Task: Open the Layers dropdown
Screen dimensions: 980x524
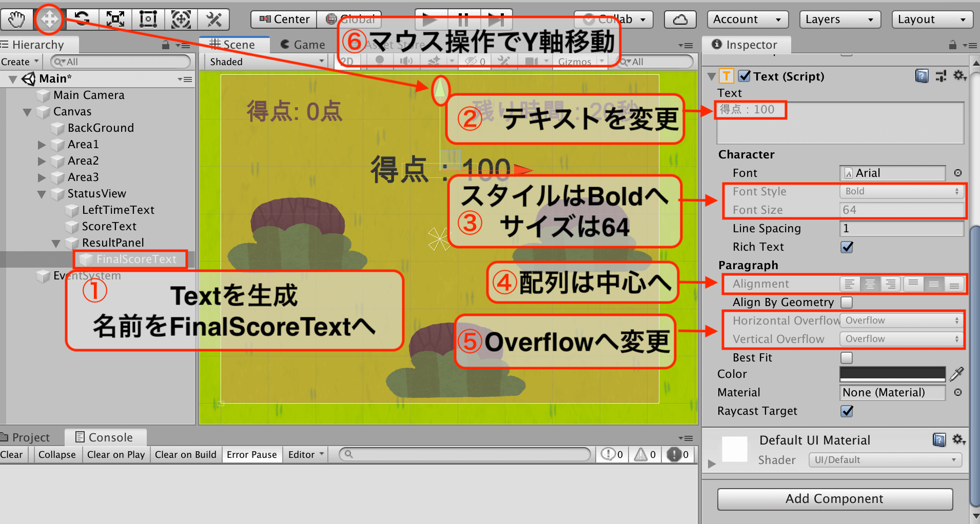Action: tap(840, 19)
